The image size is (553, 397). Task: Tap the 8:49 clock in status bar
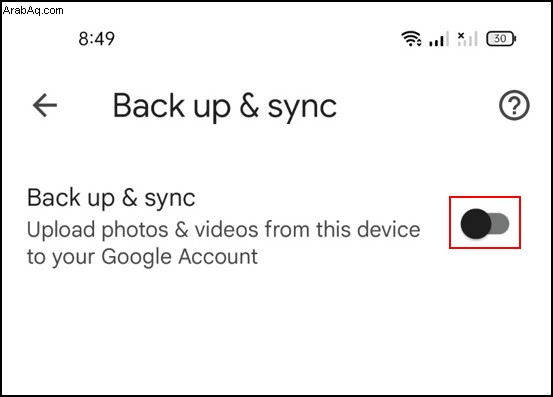(97, 38)
